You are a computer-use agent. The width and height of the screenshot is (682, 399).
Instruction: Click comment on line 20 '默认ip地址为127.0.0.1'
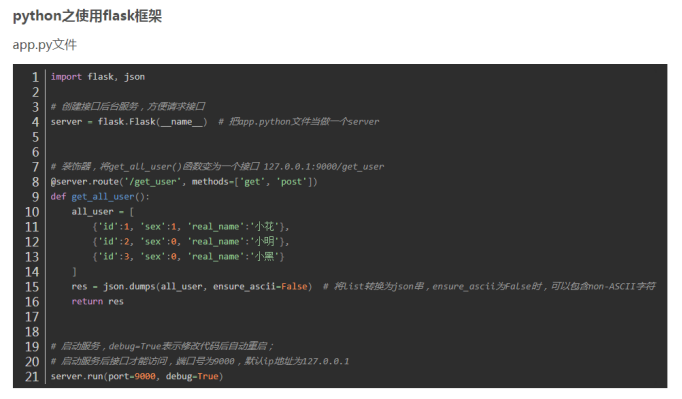click(x=200, y=361)
